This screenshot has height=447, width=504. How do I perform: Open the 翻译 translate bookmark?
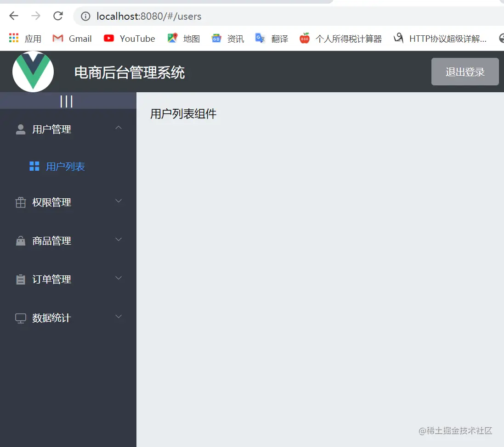[x=272, y=39]
